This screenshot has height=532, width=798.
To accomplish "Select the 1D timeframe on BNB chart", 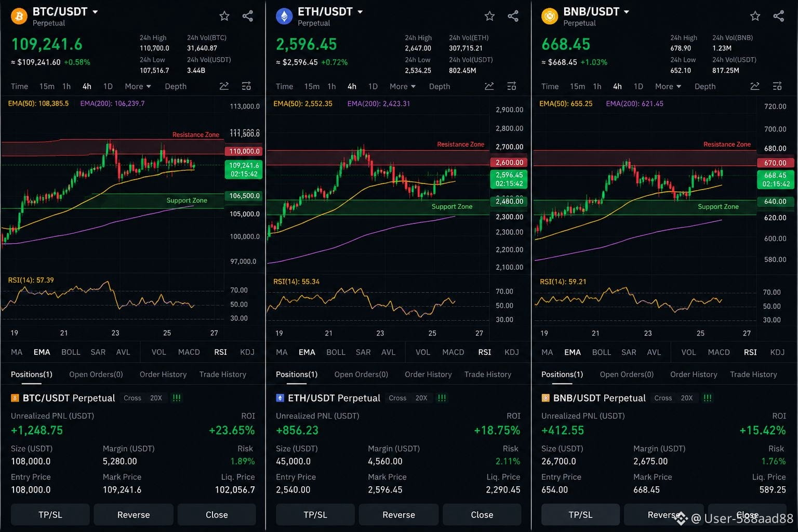I will point(638,86).
